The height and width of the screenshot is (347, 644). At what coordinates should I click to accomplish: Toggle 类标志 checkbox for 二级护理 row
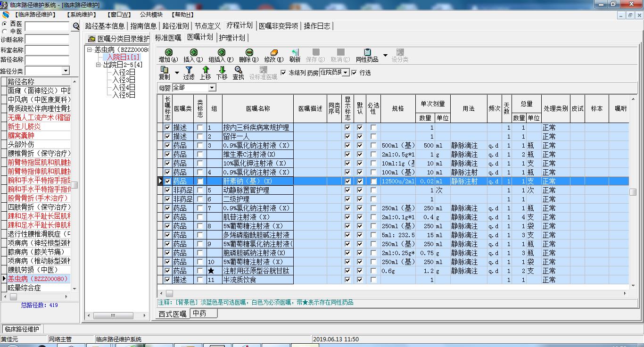coord(200,199)
